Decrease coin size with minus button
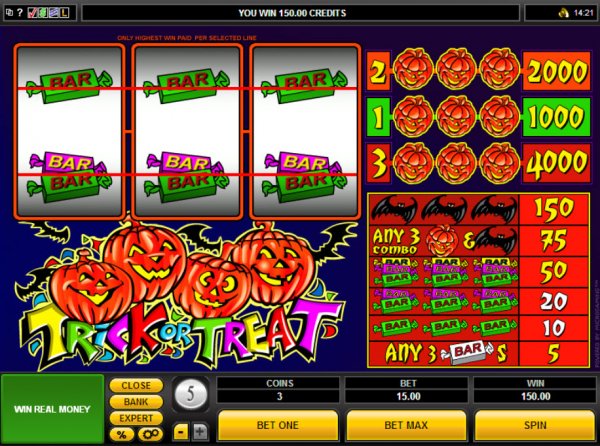The image size is (600, 446). [x=181, y=432]
